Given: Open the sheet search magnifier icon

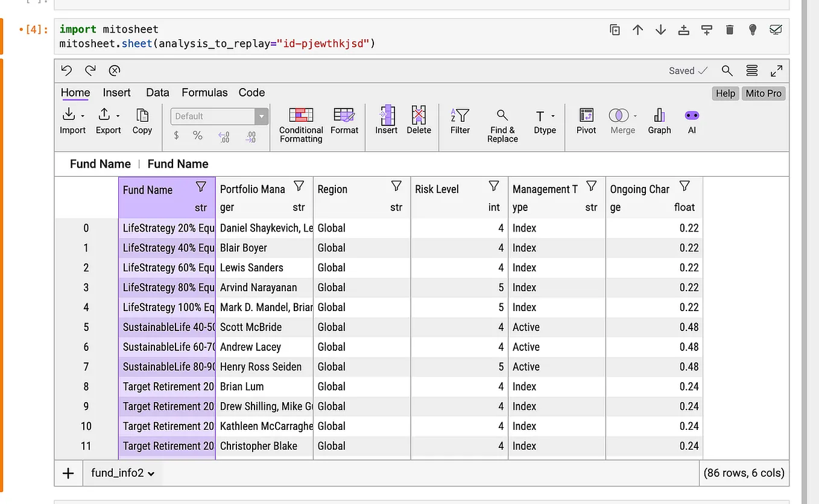Looking at the screenshot, I should click(727, 71).
